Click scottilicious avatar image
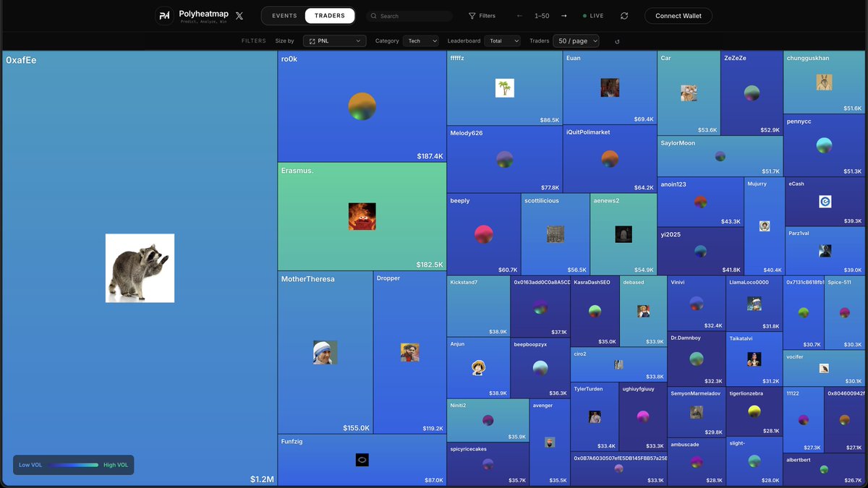868x488 pixels. click(556, 234)
